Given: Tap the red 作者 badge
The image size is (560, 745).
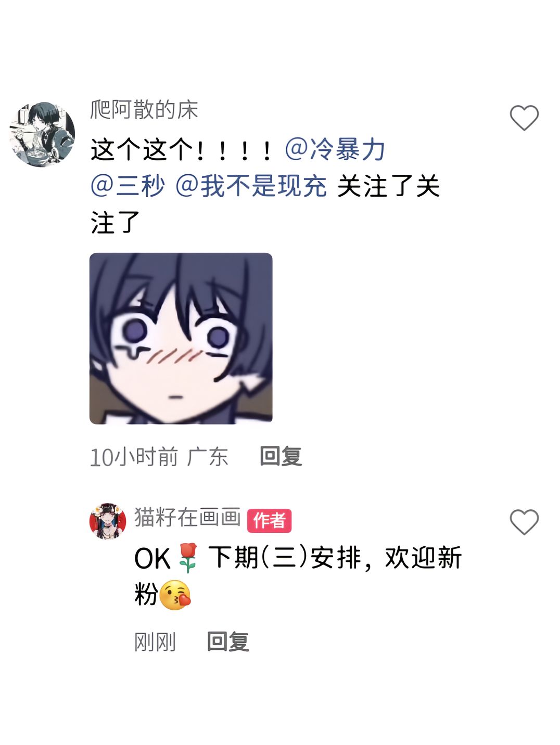Looking at the screenshot, I should tap(269, 520).
